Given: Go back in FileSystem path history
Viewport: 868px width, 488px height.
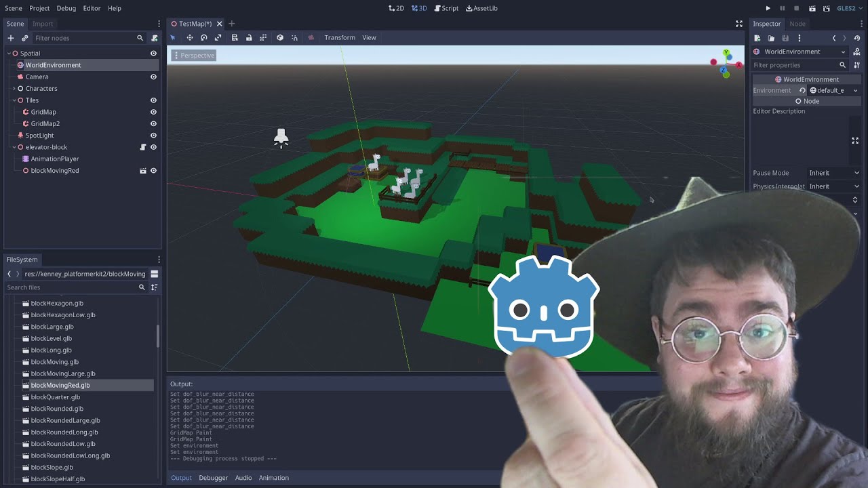Looking at the screenshot, I should click(9, 274).
